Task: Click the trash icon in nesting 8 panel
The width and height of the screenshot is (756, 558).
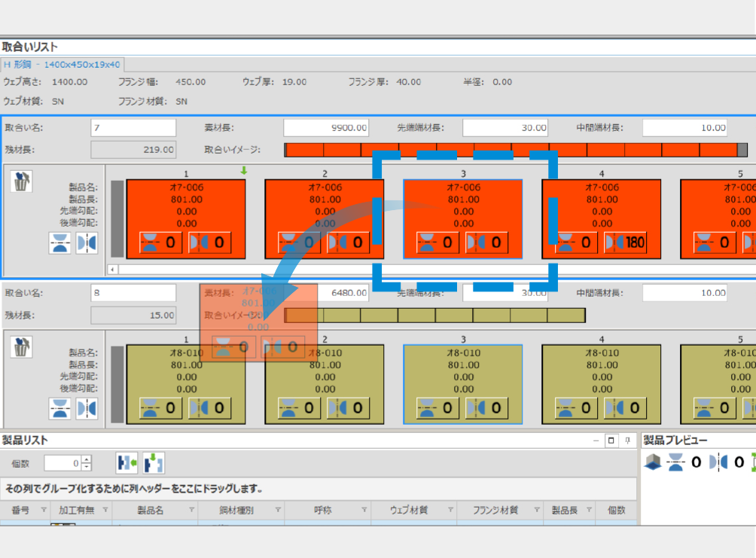Action: pyautogui.click(x=23, y=347)
